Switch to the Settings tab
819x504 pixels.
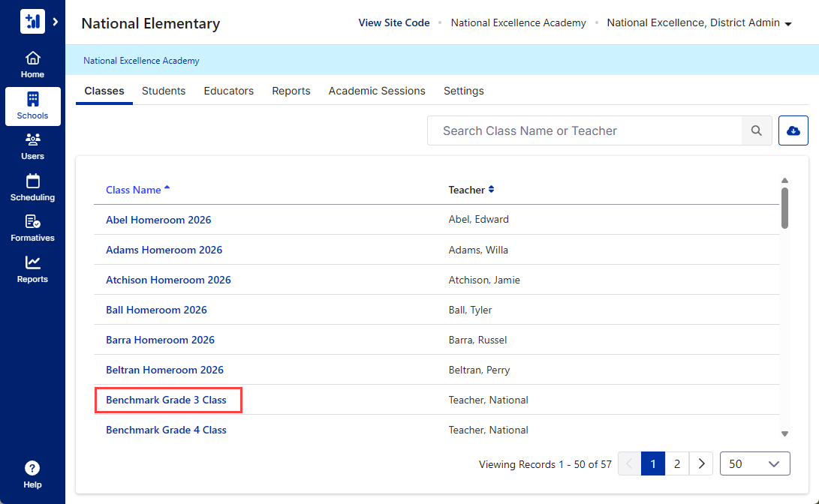click(x=464, y=91)
